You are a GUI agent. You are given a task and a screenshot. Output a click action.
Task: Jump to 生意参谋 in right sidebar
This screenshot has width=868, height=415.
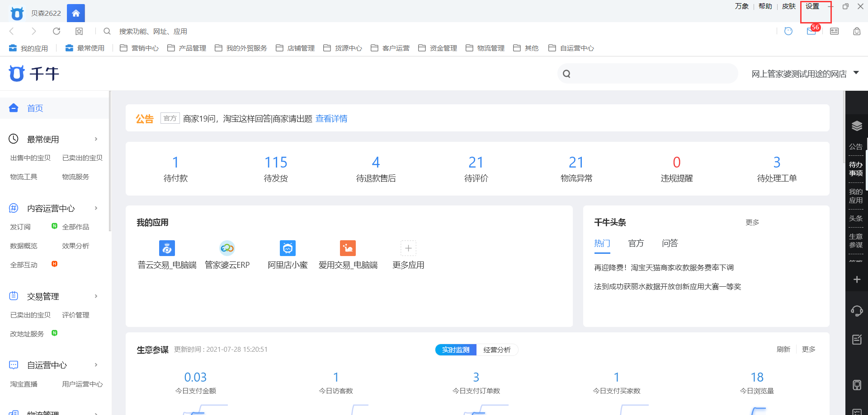point(856,241)
